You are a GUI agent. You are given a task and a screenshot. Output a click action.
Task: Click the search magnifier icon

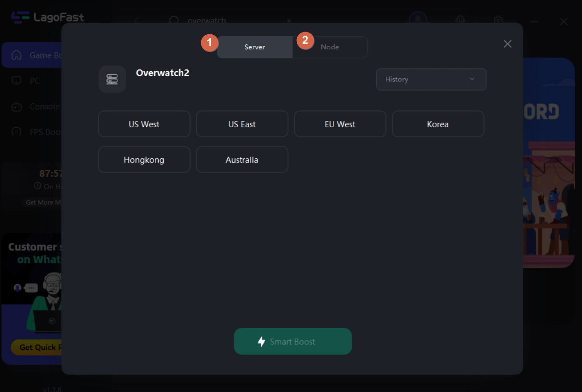pos(174,21)
